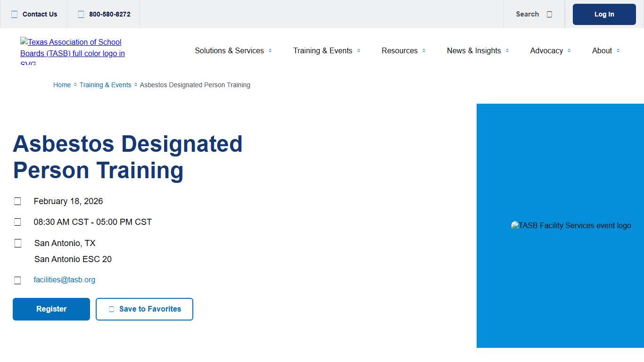Click the star icon inside Save to Favorites
Viewport: 644px width, 362px height.
point(111,309)
